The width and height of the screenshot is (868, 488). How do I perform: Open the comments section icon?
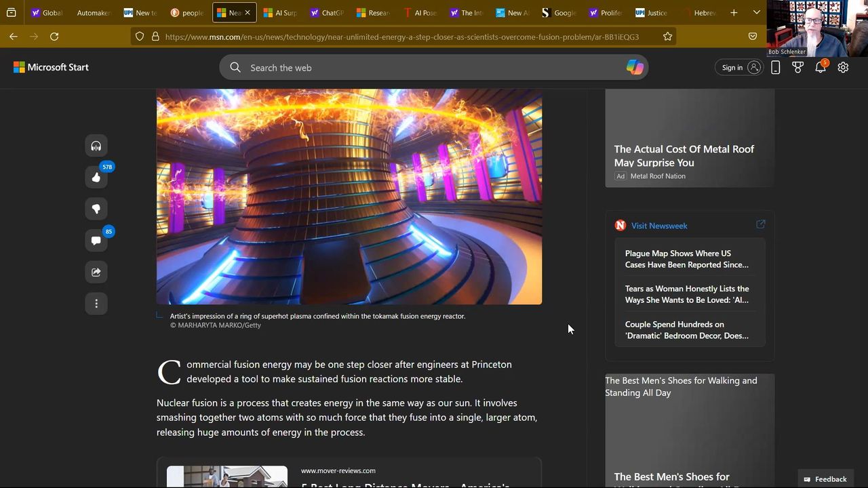click(96, 241)
